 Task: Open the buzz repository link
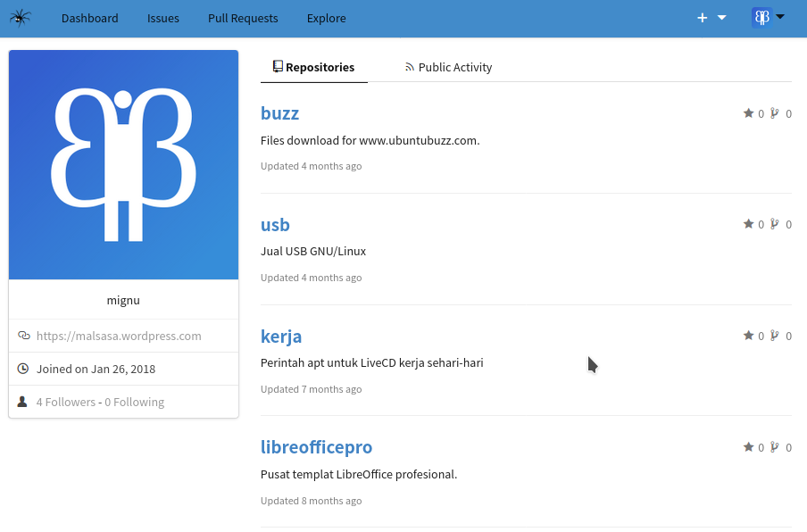pos(279,112)
